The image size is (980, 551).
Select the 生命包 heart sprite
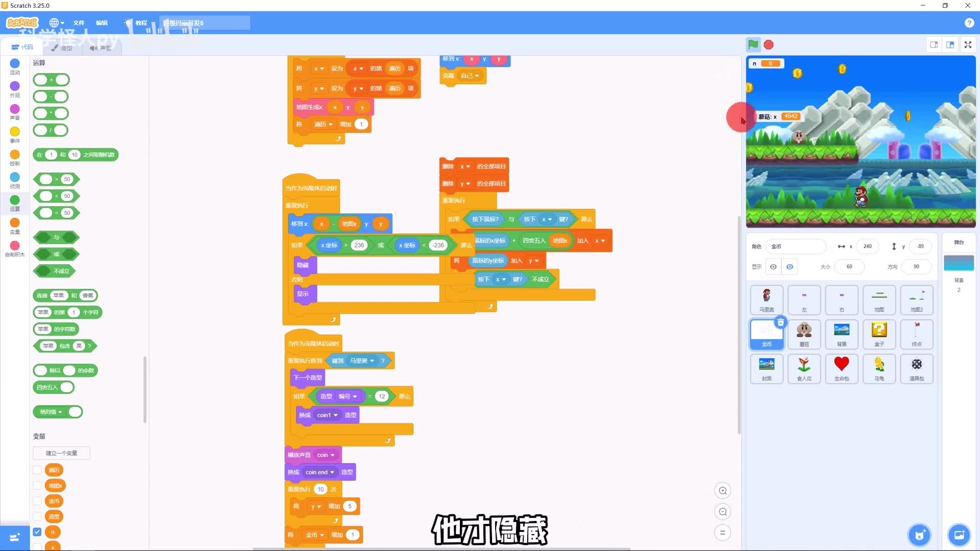(x=842, y=368)
